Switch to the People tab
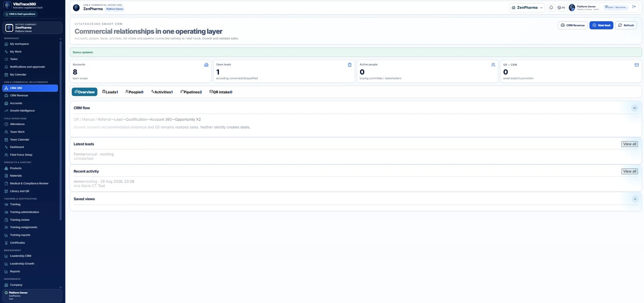The width and height of the screenshot is (644, 303). pyautogui.click(x=134, y=92)
